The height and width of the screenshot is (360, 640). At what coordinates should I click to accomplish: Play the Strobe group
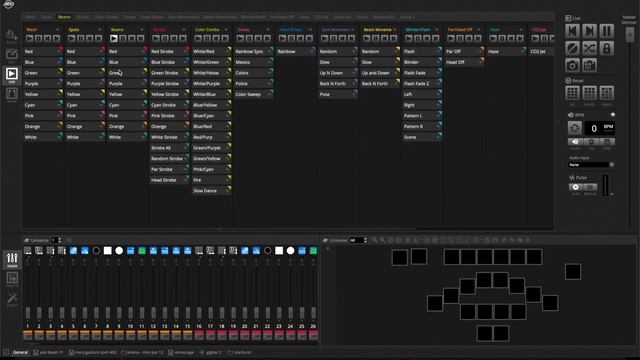click(156, 39)
